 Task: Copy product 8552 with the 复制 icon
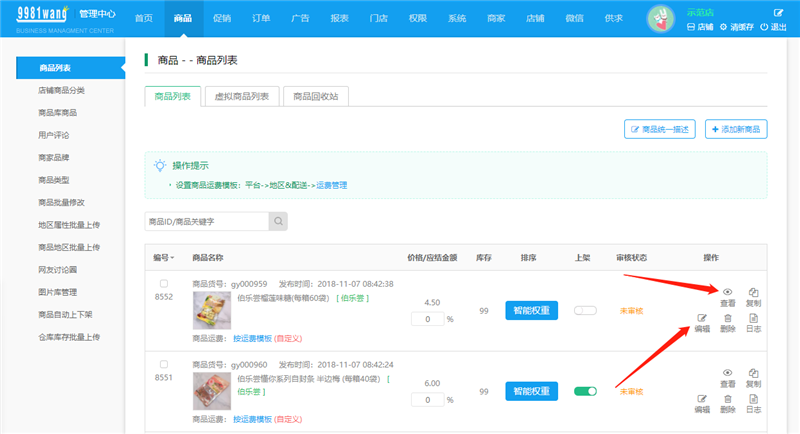point(753,291)
